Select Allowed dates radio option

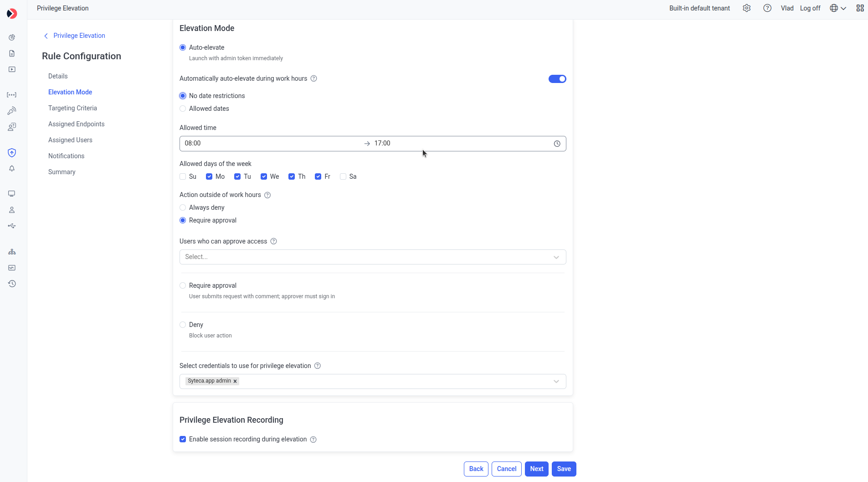(x=183, y=109)
